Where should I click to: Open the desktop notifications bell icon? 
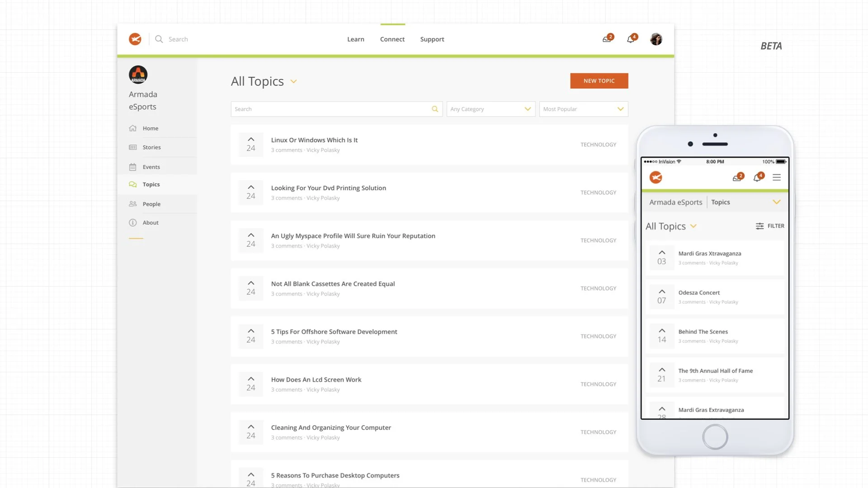tap(631, 39)
